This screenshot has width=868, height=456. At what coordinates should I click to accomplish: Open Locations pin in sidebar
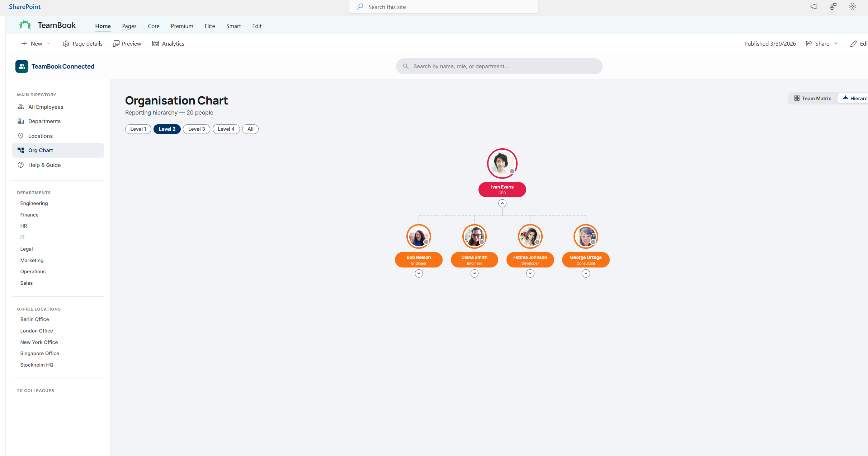[x=21, y=136]
